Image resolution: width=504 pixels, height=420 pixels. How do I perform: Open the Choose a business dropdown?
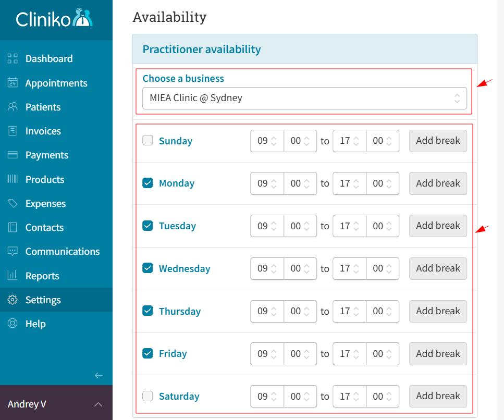[x=304, y=97]
